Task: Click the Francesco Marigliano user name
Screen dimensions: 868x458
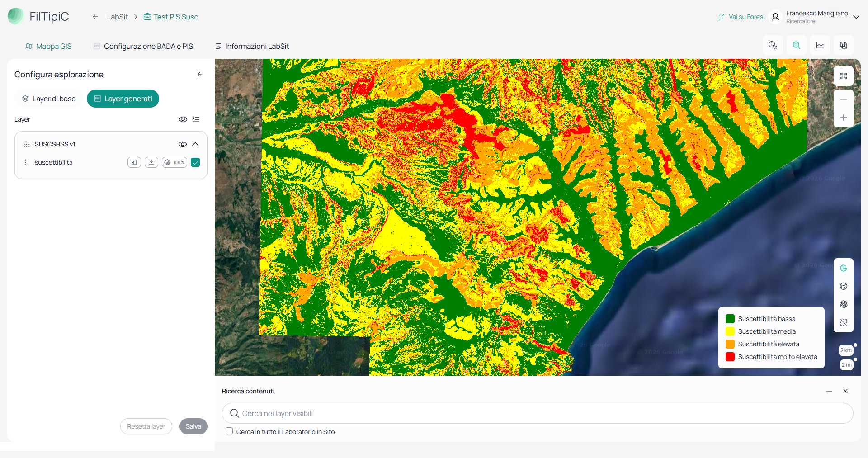Action: (x=817, y=13)
